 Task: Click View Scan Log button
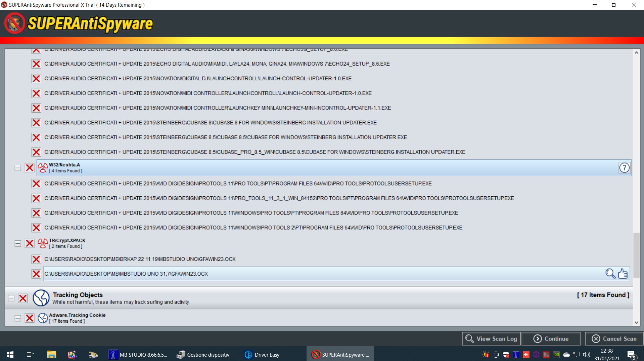[491, 338]
